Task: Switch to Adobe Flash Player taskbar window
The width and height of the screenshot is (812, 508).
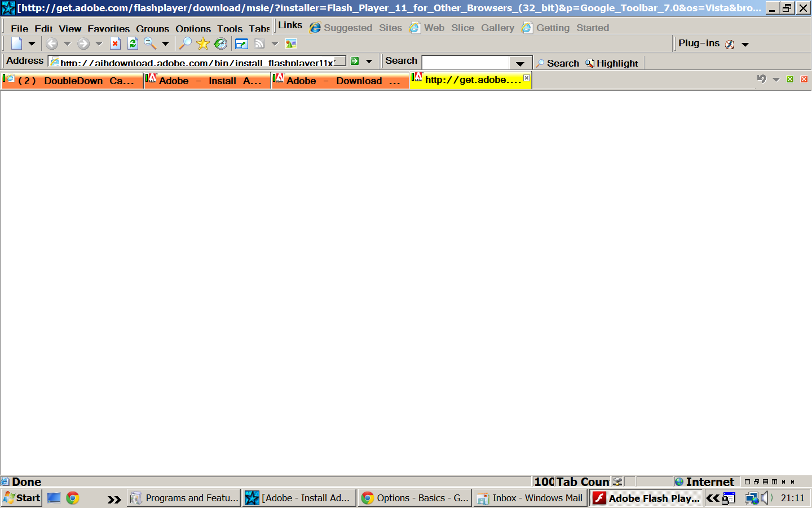Action: (646, 498)
